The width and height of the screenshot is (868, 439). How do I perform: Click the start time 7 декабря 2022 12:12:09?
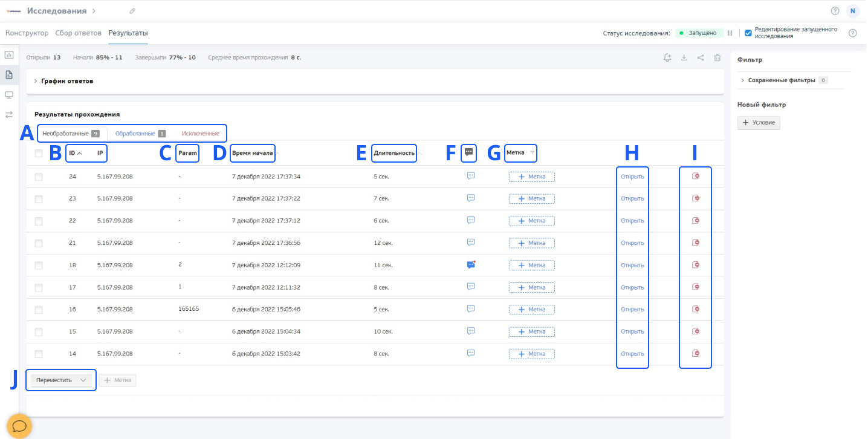tap(266, 265)
